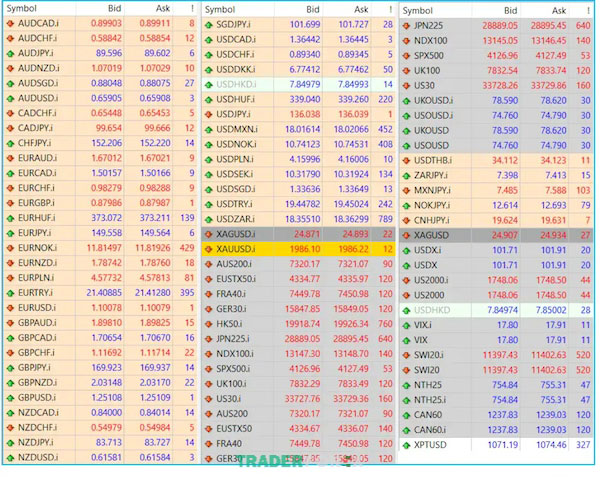Select the USDZAR.i symbol name
The height and width of the screenshot is (477, 600).
click(x=235, y=219)
